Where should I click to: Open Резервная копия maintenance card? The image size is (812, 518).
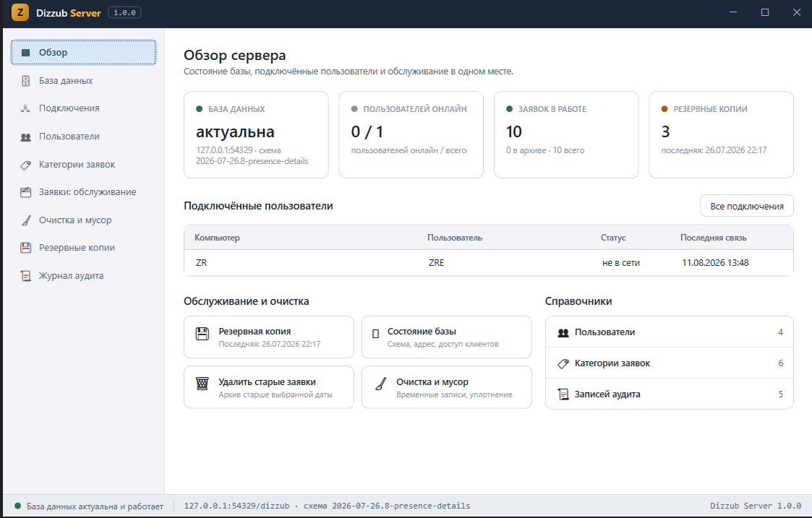pyautogui.click(x=269, y=337)
